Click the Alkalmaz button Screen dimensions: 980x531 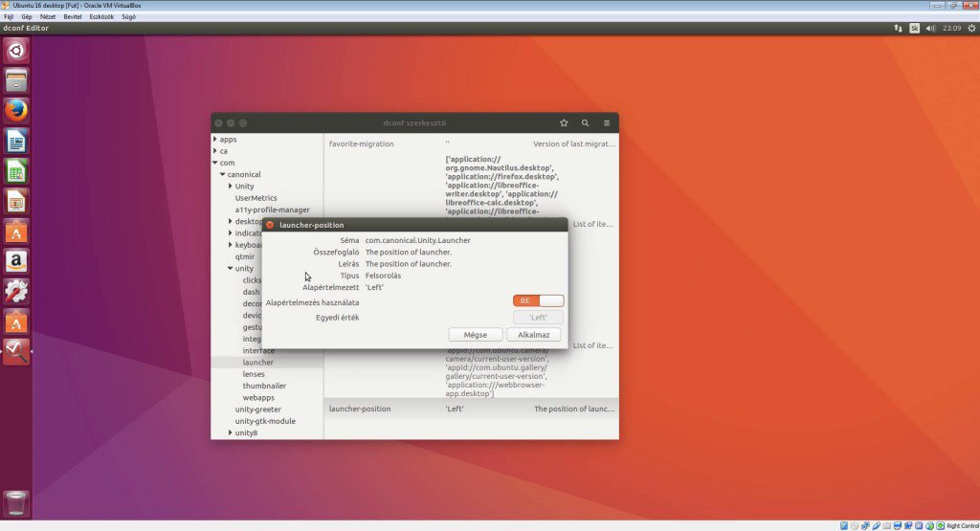click(x=533, y=335)
